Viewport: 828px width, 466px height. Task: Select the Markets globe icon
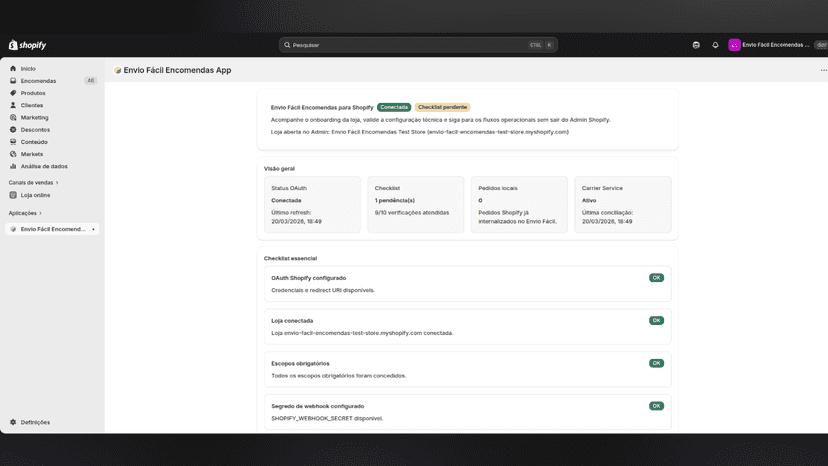click(x=13, y=154)
